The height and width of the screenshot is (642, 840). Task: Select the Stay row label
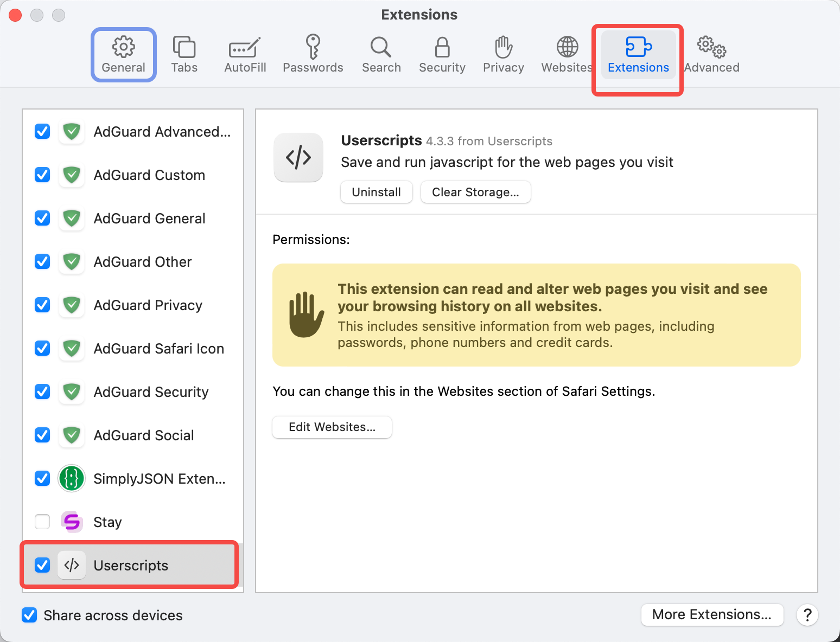[x=107, y=522]
